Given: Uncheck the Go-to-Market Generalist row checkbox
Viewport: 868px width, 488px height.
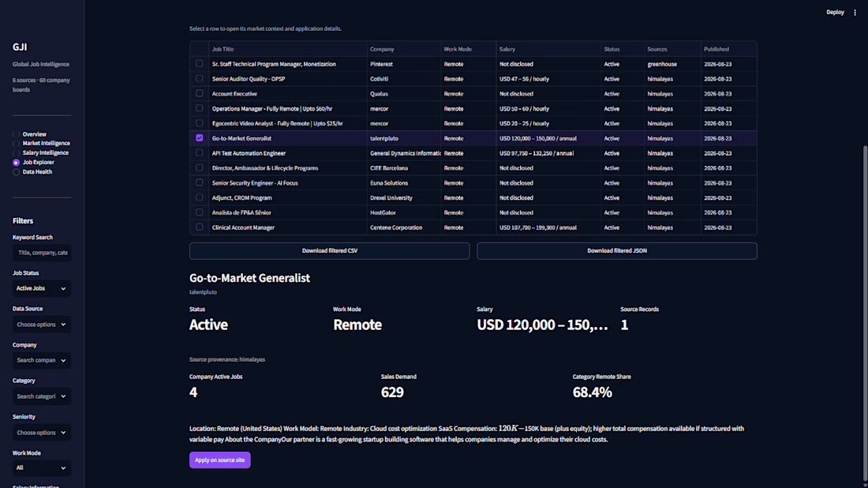Looking at the screenshot, I should (200, 138).
